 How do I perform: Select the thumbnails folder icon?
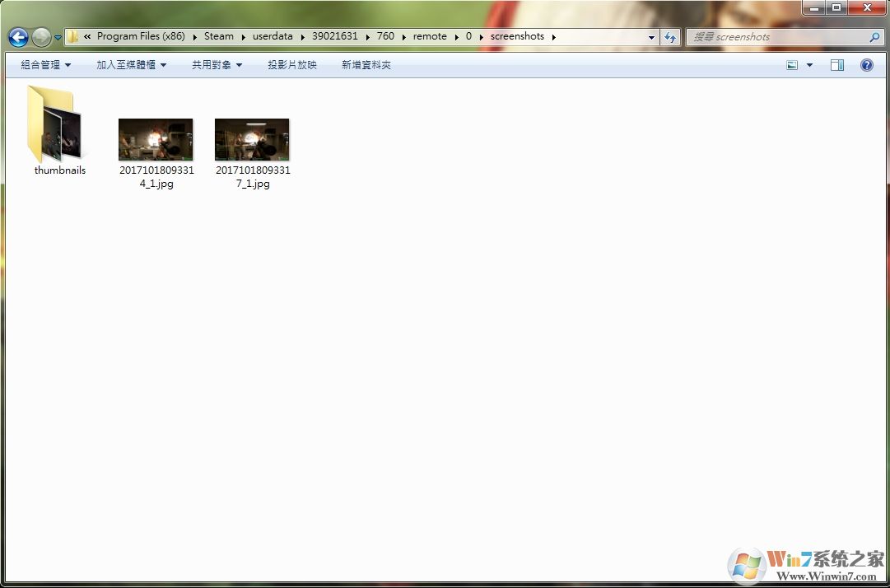click(54, 124)
